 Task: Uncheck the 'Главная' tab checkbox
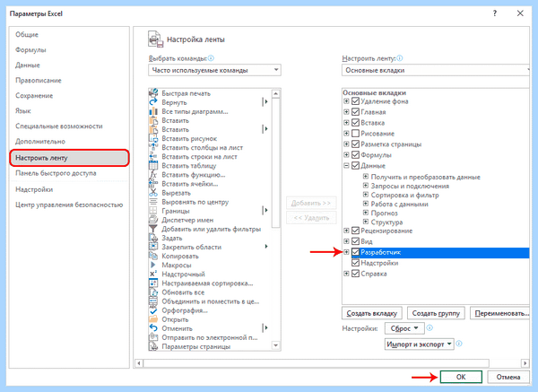355,112
